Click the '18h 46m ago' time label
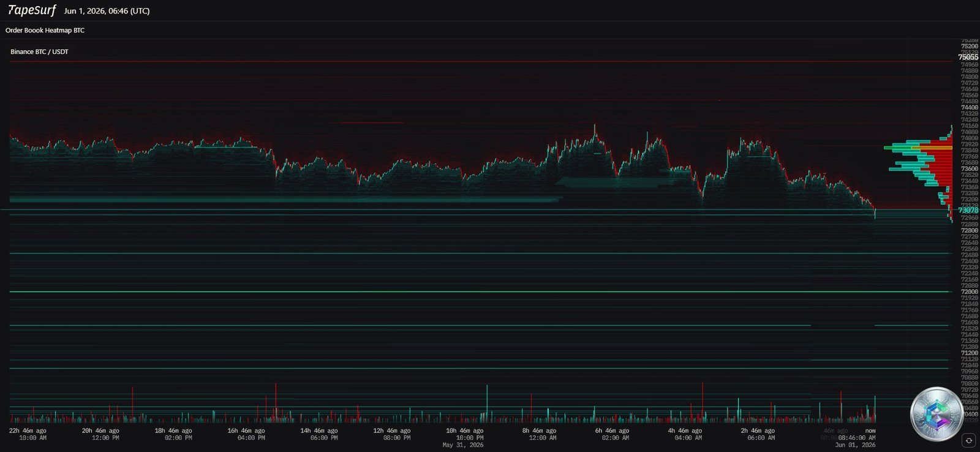This screenshot has width=980, height=452. 173,431
